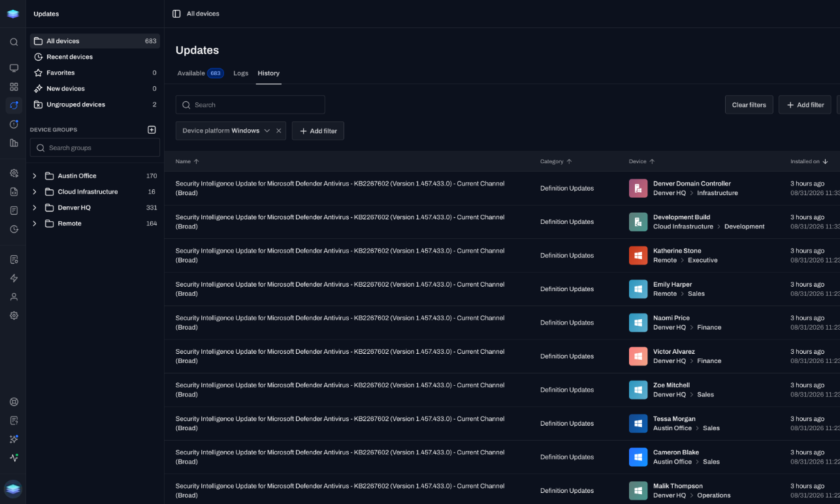Screen dimensions: 840x504
Task: Expand the Remote group
Action: tap(35, 223)
